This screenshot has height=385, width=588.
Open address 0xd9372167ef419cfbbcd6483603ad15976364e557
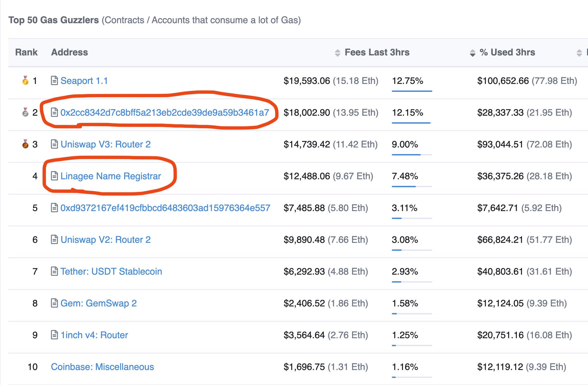coord(165,208)
